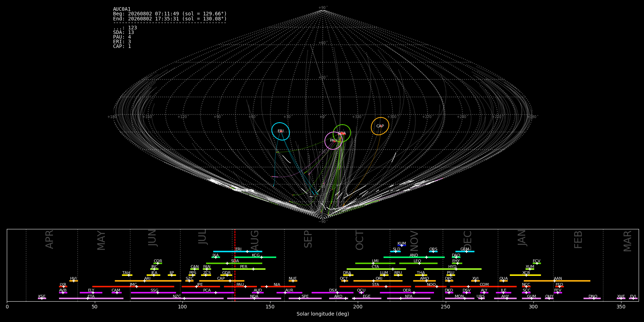The image size is (644, 322).
Task: Click the SDA radiant circle marker
Action: click(342, 133)
